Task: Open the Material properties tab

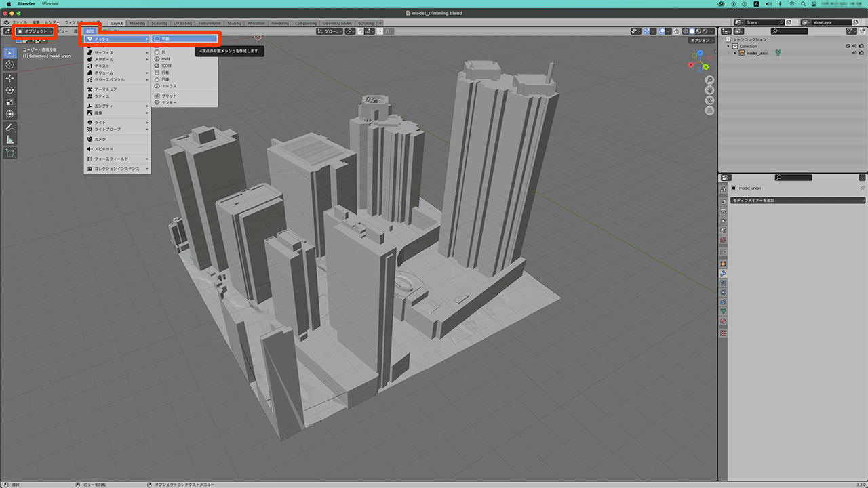Action: pyautogui.click(x=723, y=321)
